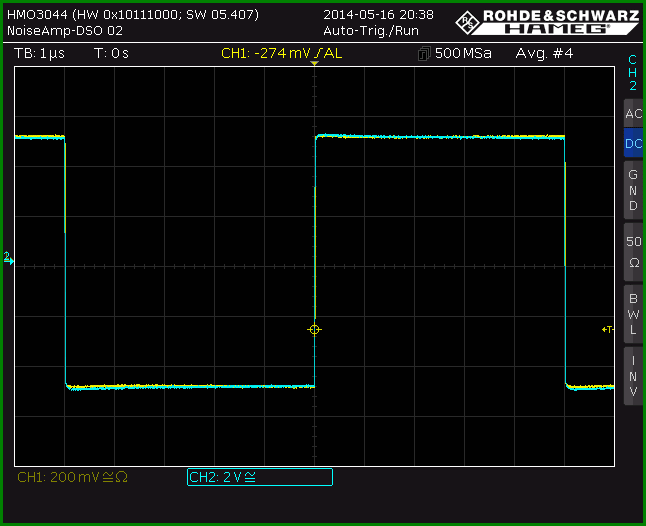Click the TB: 1µs timebase readout

click(x=39, y=54)
